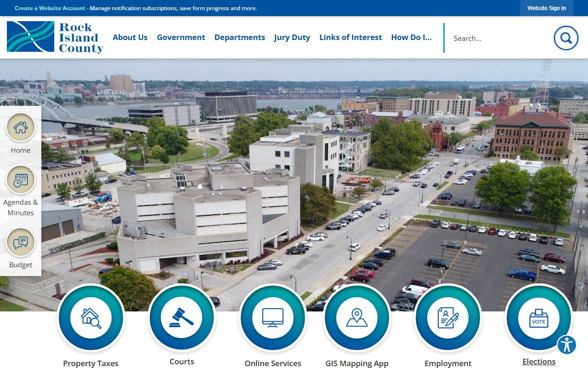Click the Employment text label
Image resolution: width=588 pixels, height=368 pixels.
pos(448,363)
